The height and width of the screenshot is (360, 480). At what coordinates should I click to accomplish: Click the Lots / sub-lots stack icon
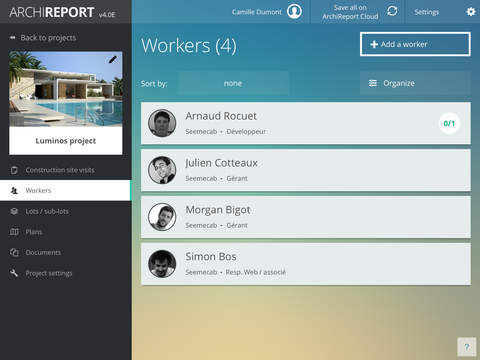(x=14, y=211)
